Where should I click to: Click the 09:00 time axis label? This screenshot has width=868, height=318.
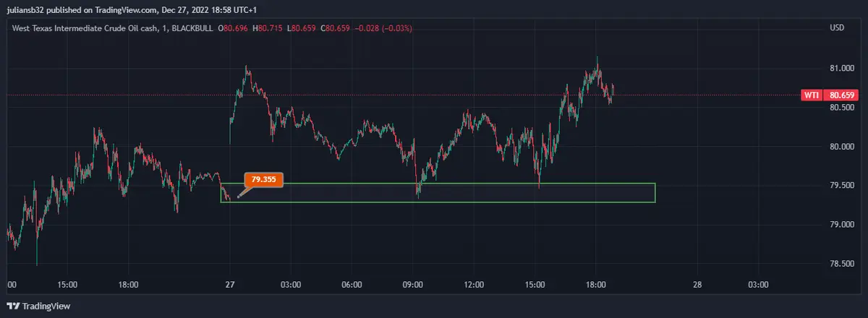pos(412,285)
